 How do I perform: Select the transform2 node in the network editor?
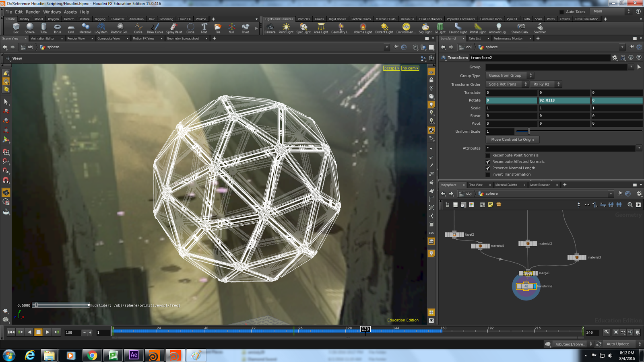[526, 286]
